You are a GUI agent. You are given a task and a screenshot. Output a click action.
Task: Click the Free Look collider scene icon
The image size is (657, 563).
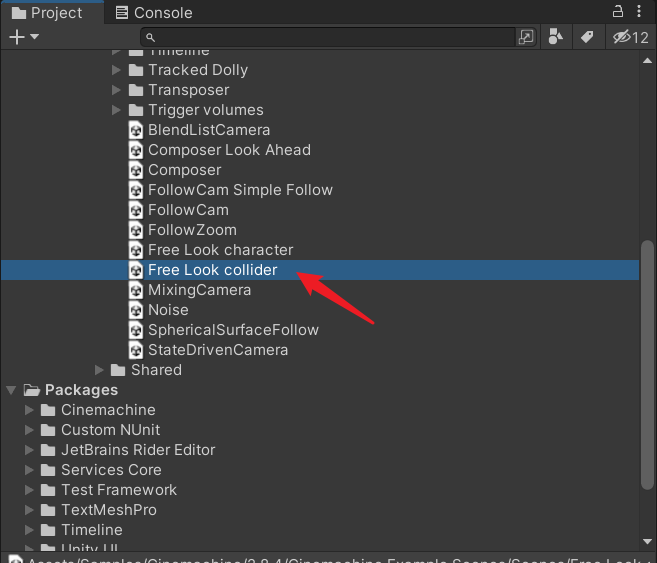(136, 270)
